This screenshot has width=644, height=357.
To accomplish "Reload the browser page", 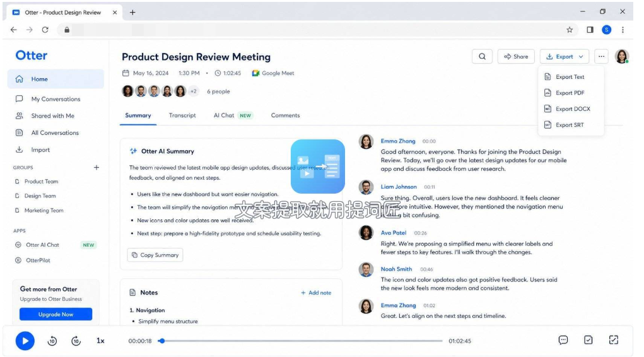I will tap(45, 30).
